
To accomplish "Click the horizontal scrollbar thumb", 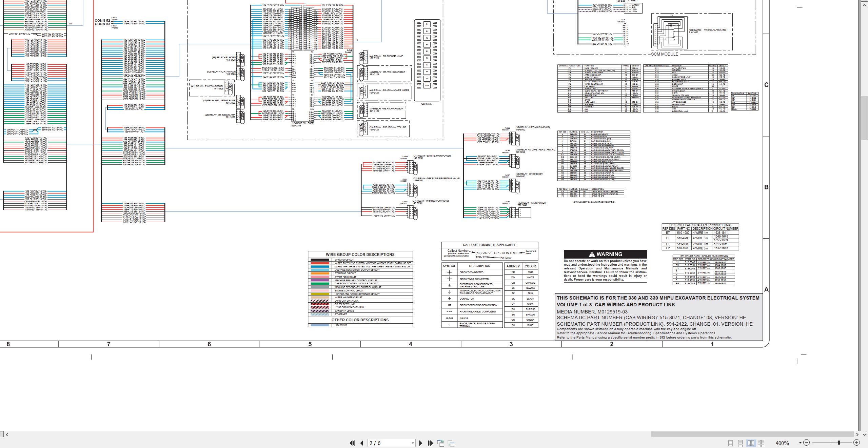I will pyautogui.click(x=752, y=434).
